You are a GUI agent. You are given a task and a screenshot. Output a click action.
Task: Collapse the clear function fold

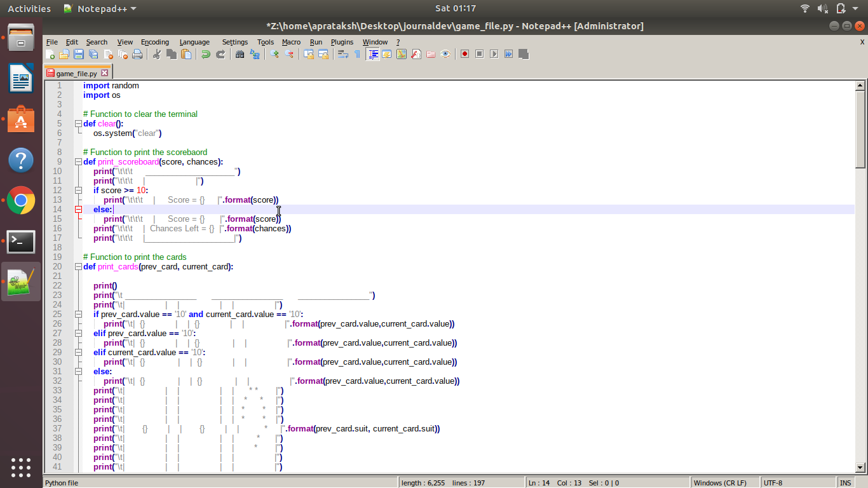(78, 123)
